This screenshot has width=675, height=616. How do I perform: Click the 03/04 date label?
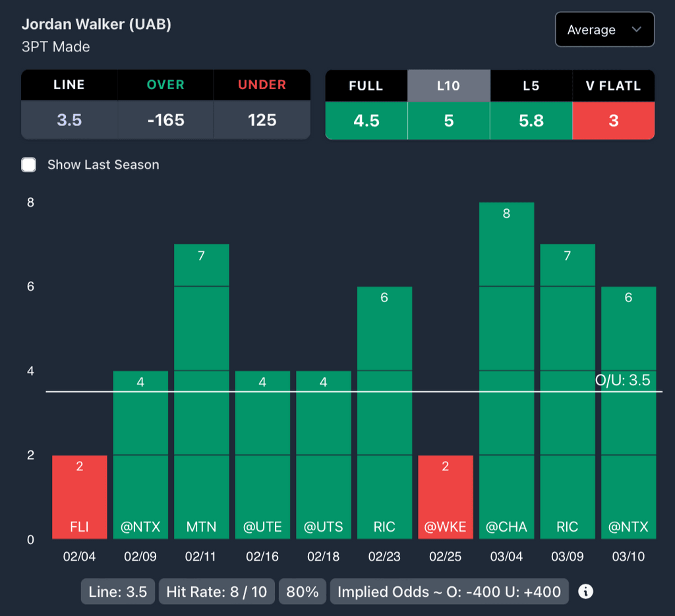[507, 557]
